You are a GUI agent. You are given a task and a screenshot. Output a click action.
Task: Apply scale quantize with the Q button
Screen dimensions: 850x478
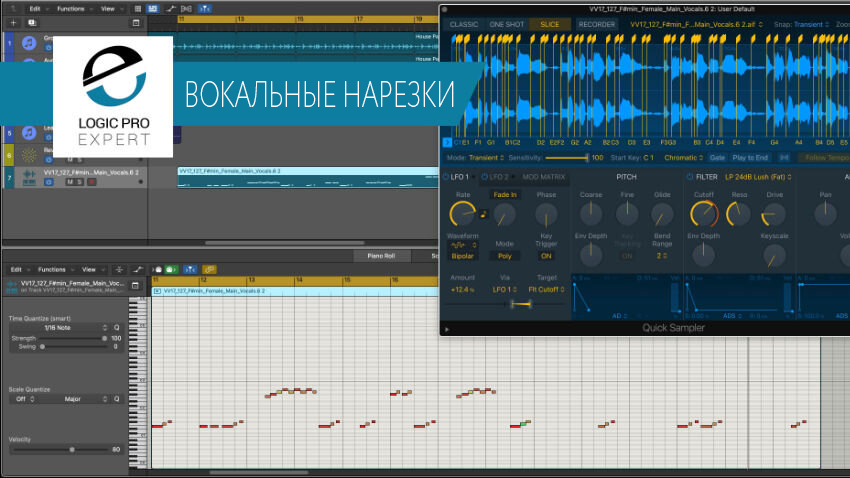pyautogui.click(x=117, y=399)
